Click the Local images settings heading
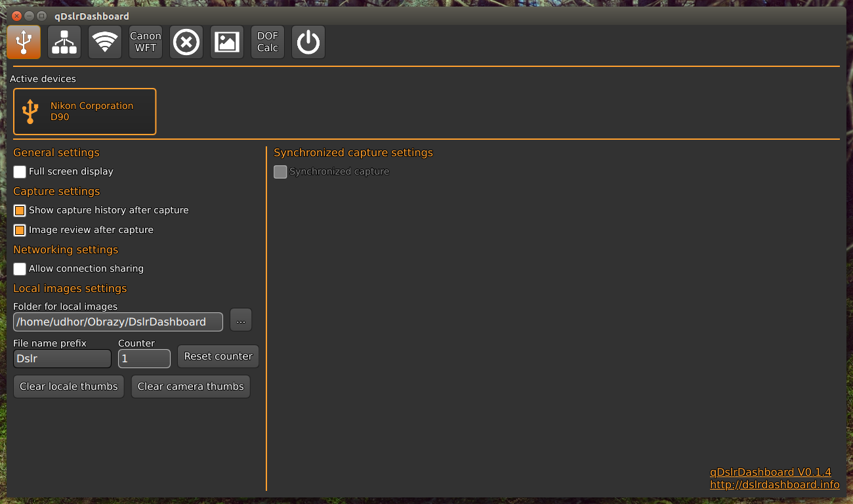Screen dimensions: 853x504 (70, 289)
